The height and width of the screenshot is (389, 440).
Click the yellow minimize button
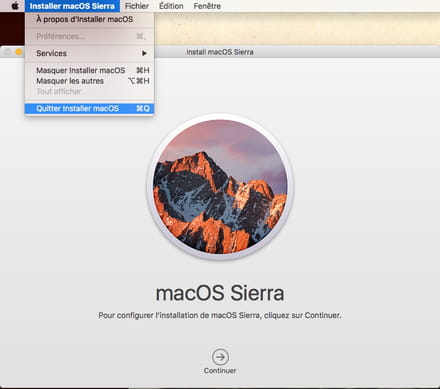(x=19, y=52)
